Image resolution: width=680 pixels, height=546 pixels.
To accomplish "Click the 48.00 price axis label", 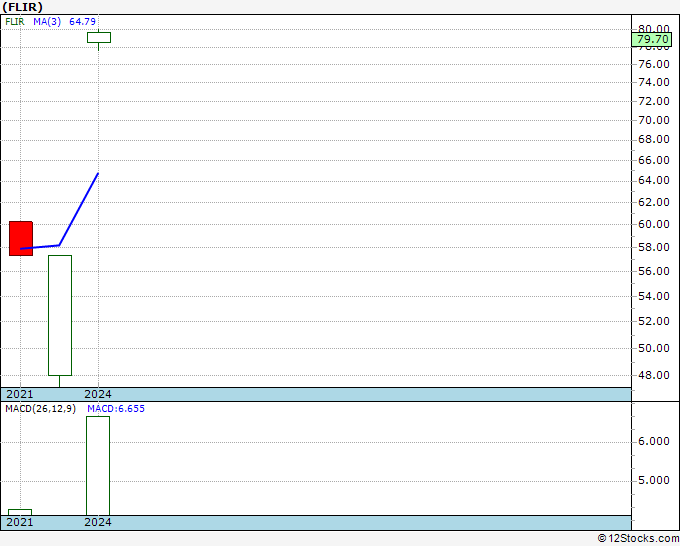I will pyautogui.click(x=654, y=375).
